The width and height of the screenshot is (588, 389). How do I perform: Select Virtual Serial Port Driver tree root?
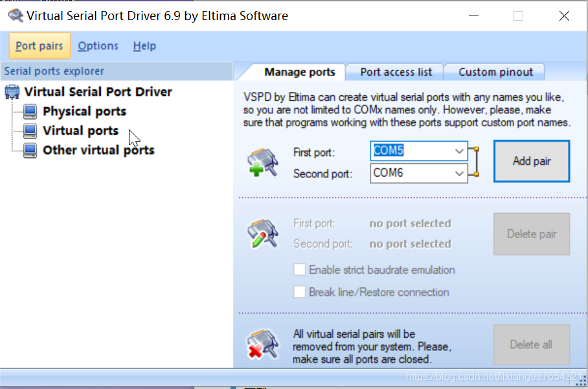(x=98, y=92)
